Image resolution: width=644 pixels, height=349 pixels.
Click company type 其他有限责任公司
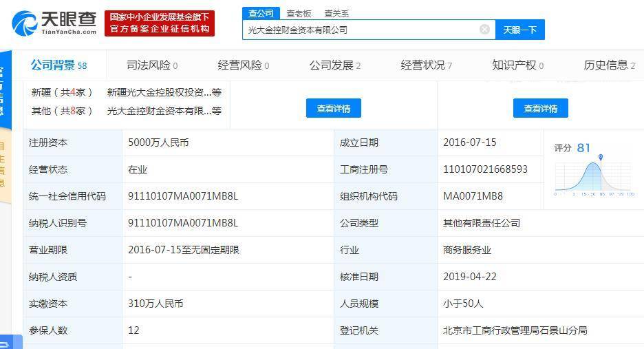[482, 223]
